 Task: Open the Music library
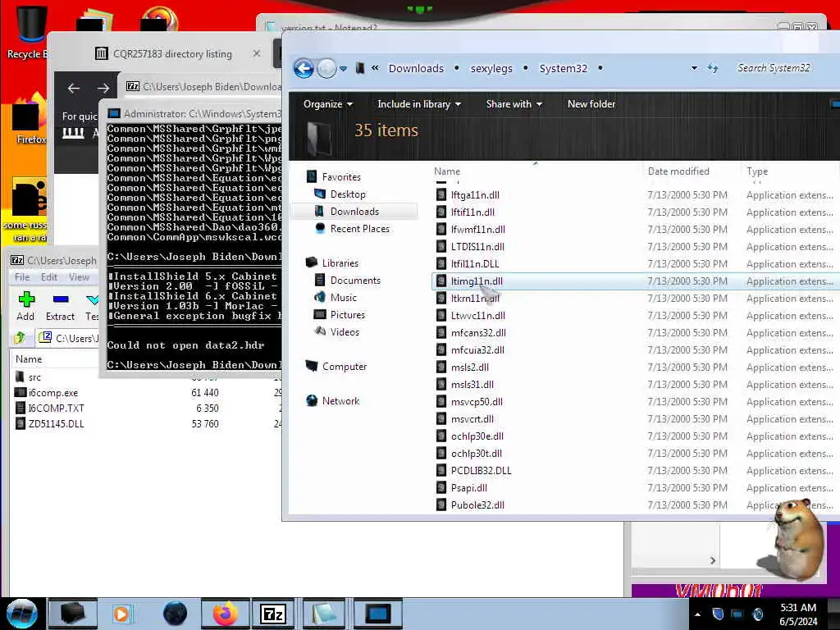(343, 297)
